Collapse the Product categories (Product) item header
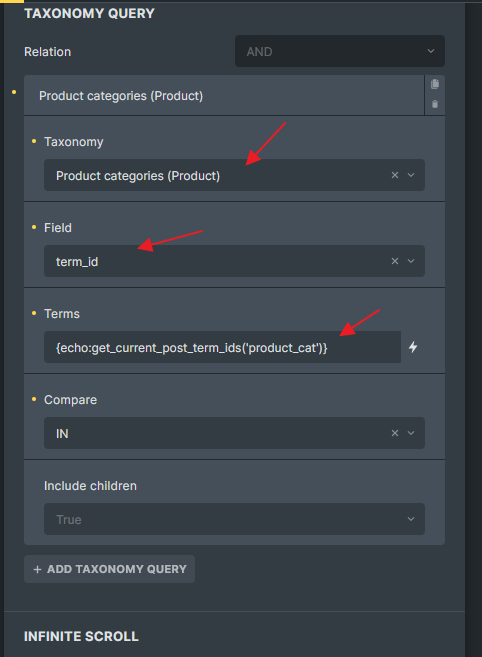 point(224,96)
